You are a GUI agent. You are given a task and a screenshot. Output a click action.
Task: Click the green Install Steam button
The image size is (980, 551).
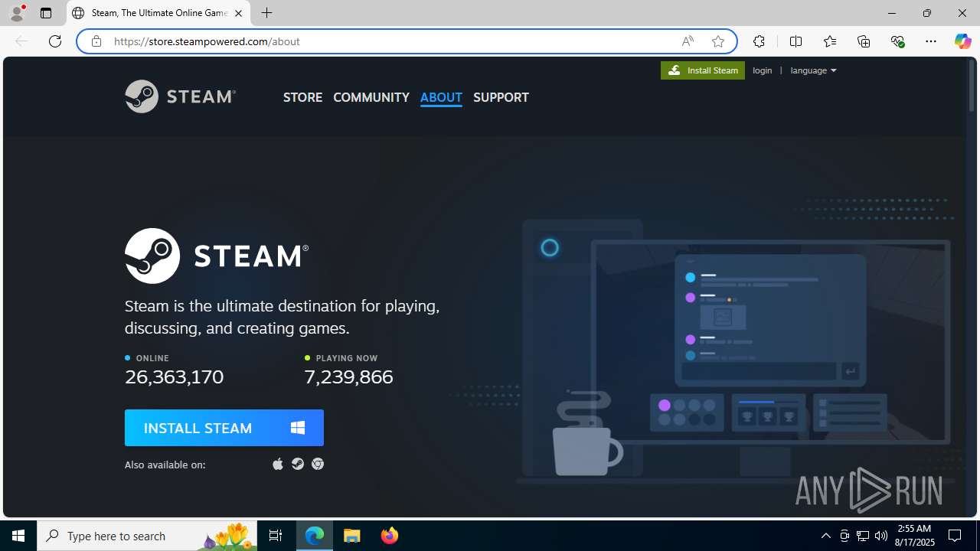pyautogui.click(x=703, y=70)
